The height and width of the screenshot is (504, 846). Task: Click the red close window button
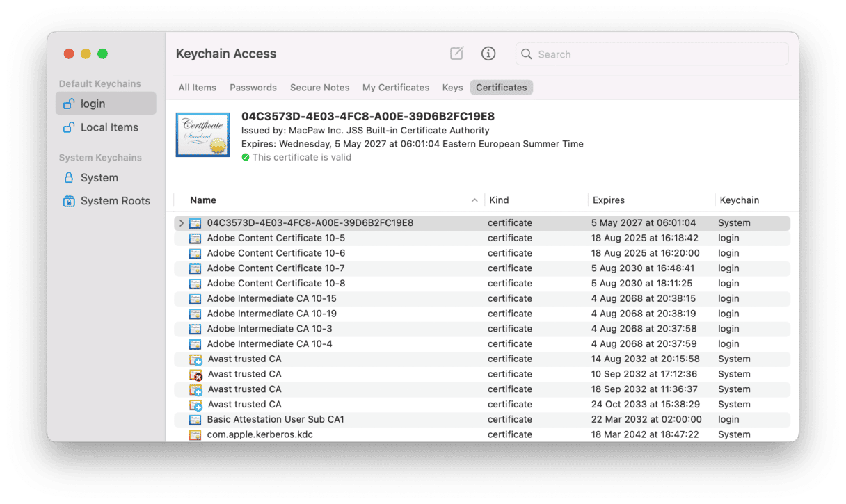(69, 54)
